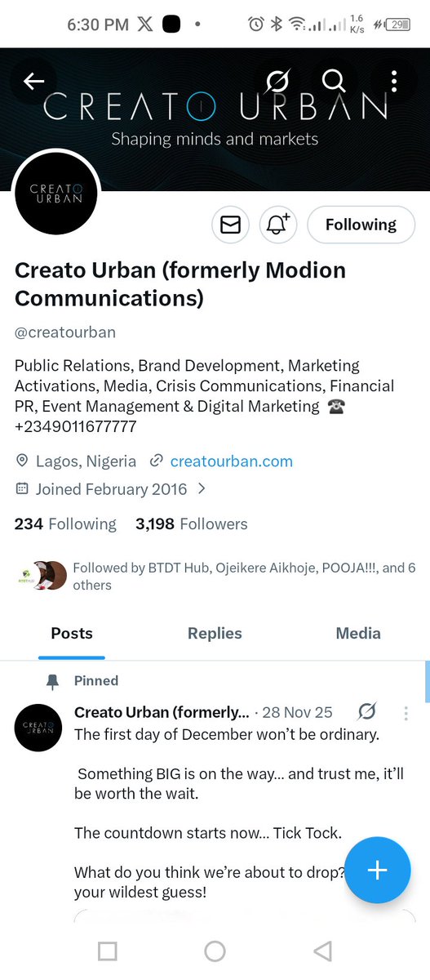Switch to the Media tab
430x980 pixels.
(358, 633)
